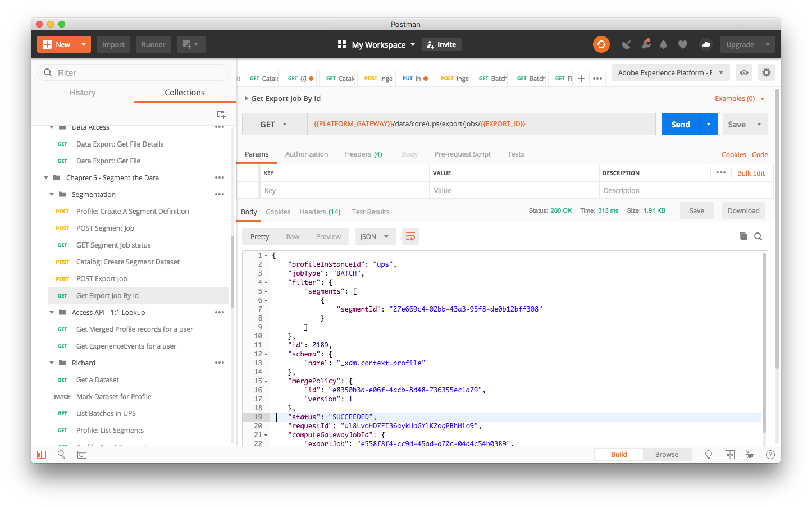Click the heart icon in header
The height and width of the screenshot is (508, 812).
click(x=683, y=44)
